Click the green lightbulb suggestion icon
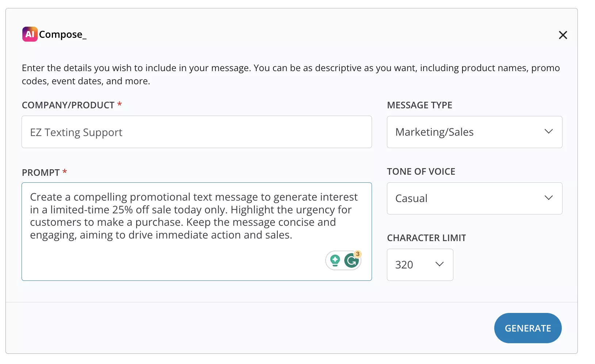Screen dimensions: 595x364 point(335,260)
